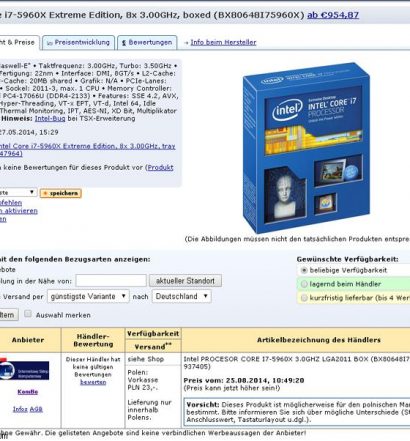This screenshot has height=441, width=410.
Task: Click the 'Vorkasse PLN 23,-' shipping text
Action: [143, 384]
